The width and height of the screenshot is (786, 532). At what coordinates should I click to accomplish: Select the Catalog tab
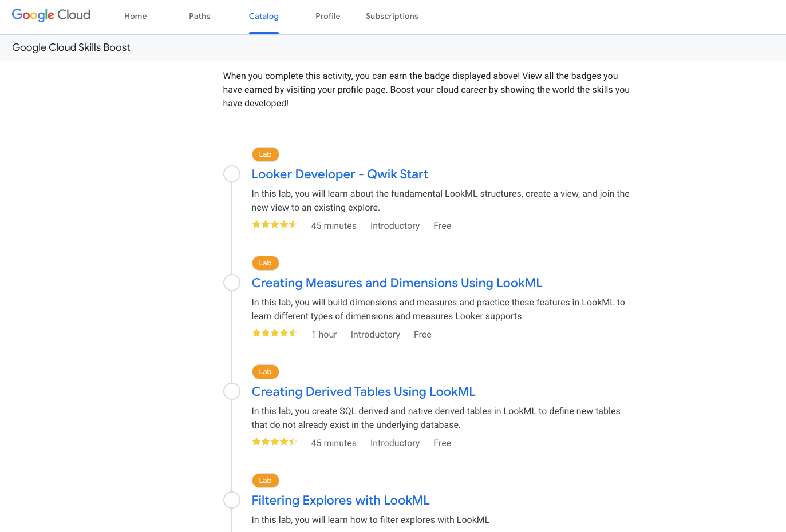(264, 16)
